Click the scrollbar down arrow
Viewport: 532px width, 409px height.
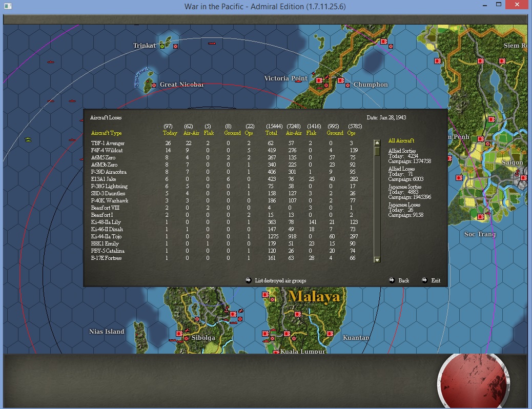coord(377,260)
